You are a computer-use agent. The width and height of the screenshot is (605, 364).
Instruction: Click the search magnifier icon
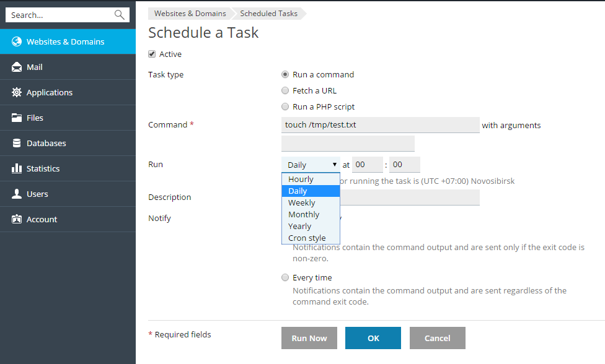(x=120, y=15)
